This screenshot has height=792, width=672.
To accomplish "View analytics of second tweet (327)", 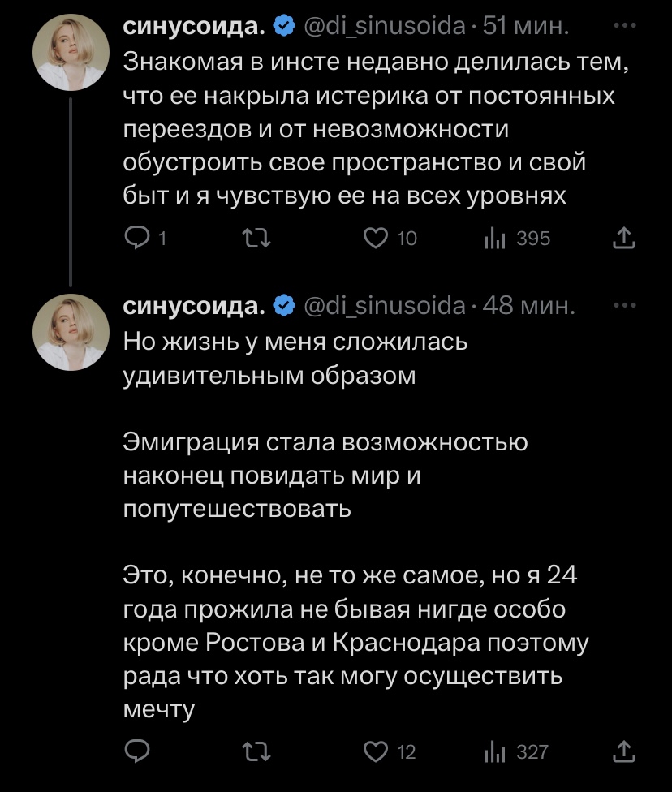I will tap(495, 752).
